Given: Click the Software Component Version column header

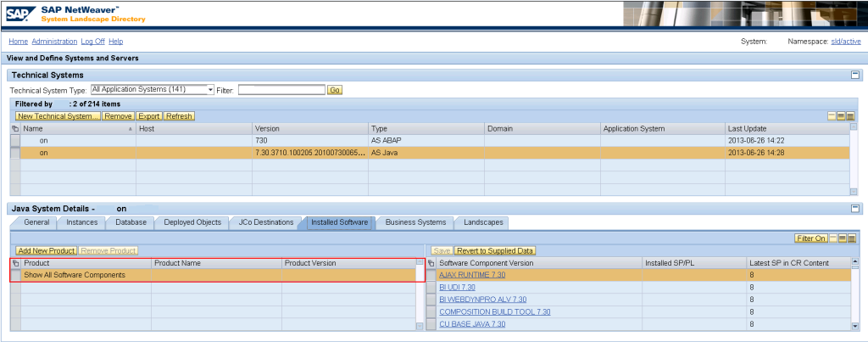Looking at the screenshot, I should [539, 263].
